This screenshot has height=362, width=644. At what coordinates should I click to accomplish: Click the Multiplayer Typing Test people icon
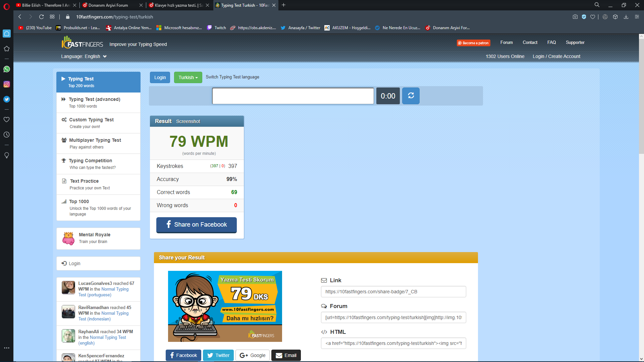[64, 140]
